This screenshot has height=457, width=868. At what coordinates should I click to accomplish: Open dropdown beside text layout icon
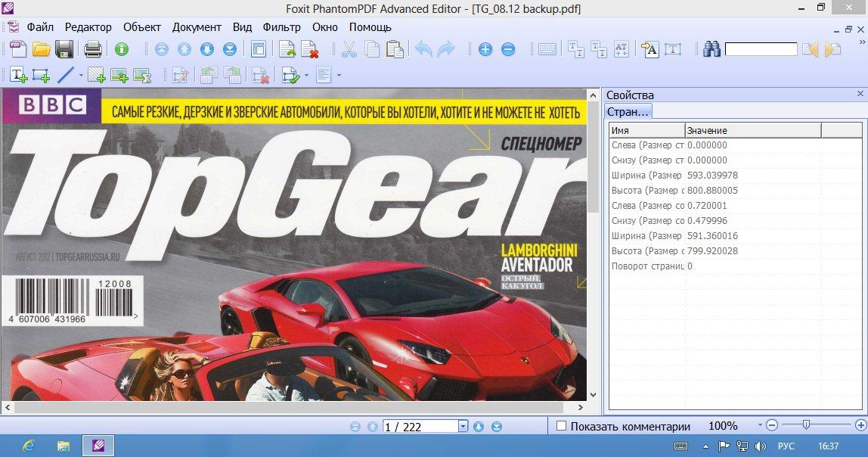339,75
